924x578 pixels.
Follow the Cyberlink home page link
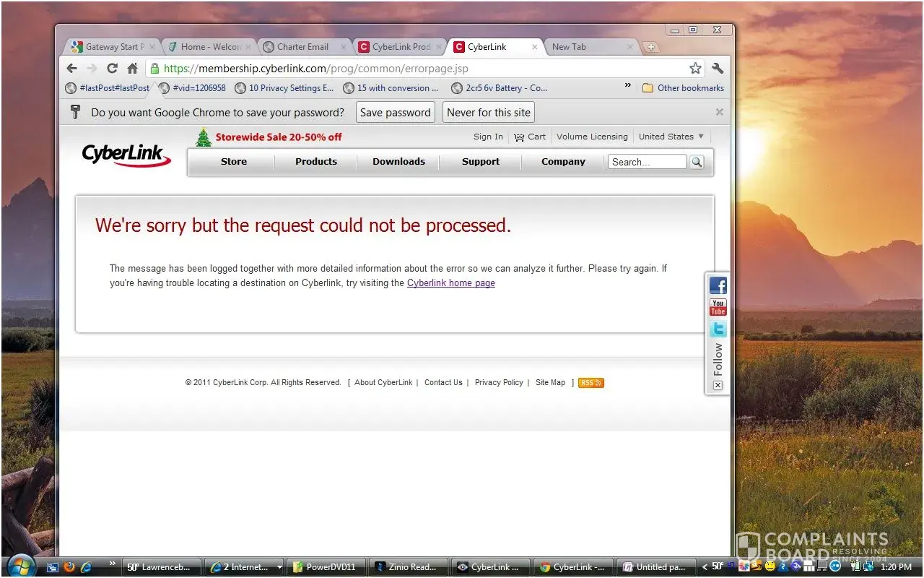click(x=450, y=283)
